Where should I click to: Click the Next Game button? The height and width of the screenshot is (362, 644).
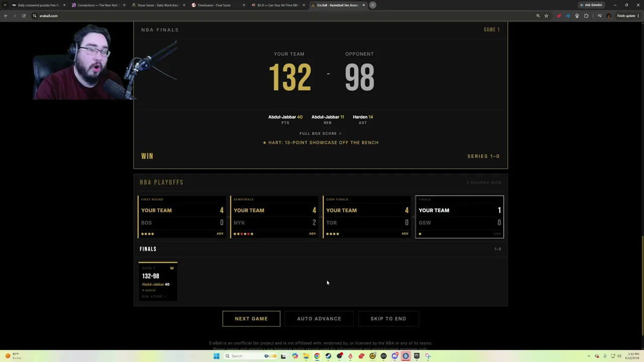[251, 319]
